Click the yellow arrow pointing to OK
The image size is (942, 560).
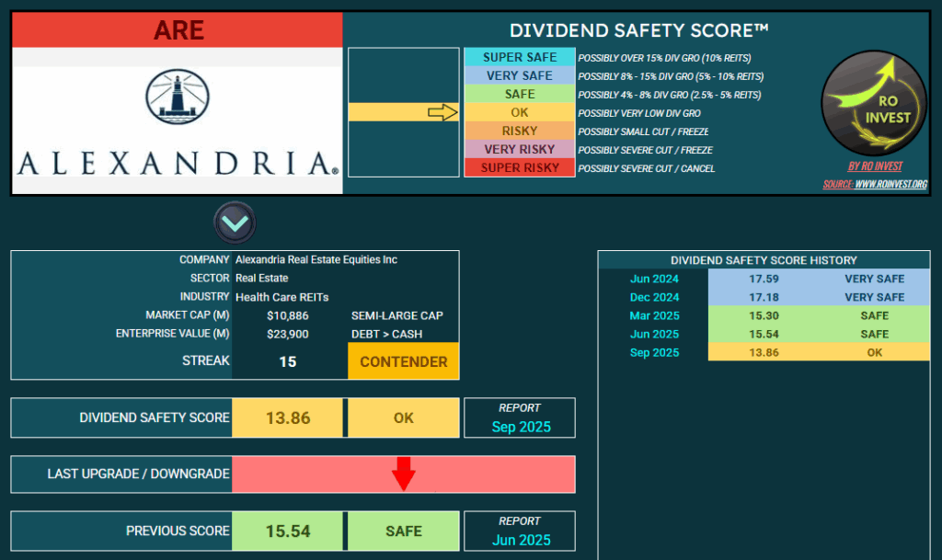point(442,112)
